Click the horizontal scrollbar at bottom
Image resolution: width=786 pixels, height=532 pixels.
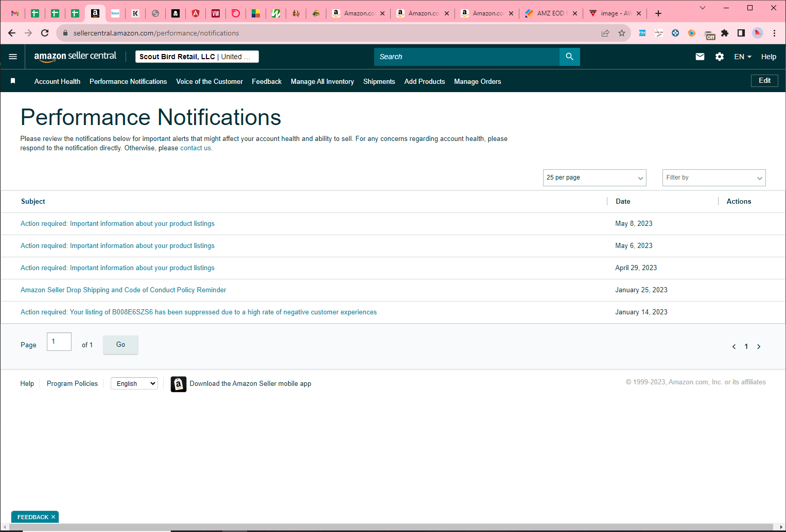coord(390,527)
